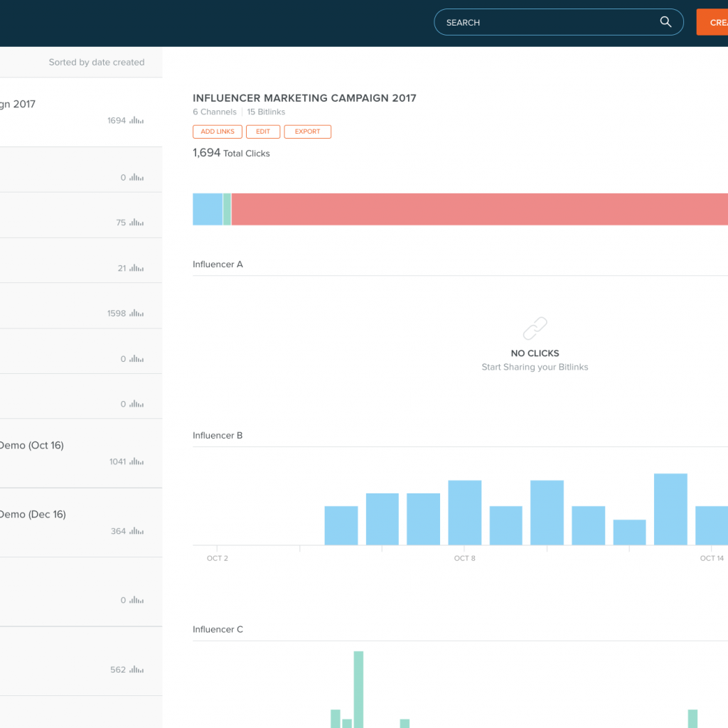This screenshot has height=728, width=728.
Task: Click the OCT 14 axis label
Action: tap(712, 558)
